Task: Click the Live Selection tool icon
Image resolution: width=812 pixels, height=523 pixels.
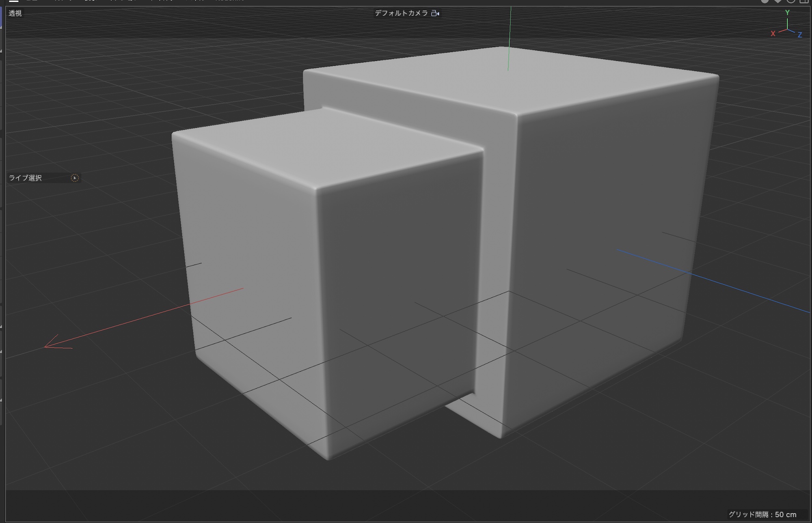Action: (75, 178)
